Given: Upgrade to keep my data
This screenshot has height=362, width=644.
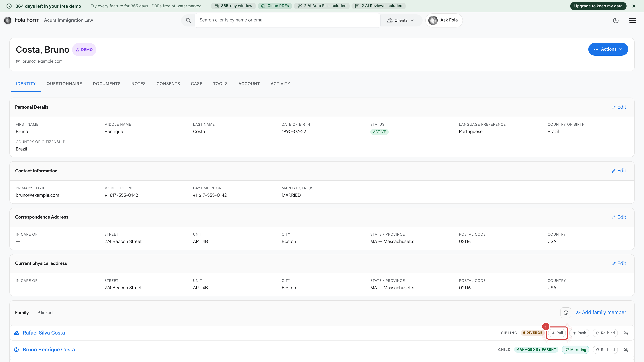Looking at the screenshot, I should 598,6.
